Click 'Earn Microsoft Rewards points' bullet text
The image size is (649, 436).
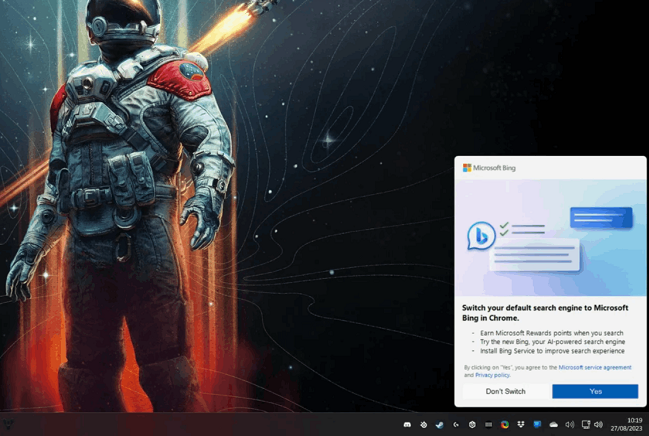[x=551, y=333]
